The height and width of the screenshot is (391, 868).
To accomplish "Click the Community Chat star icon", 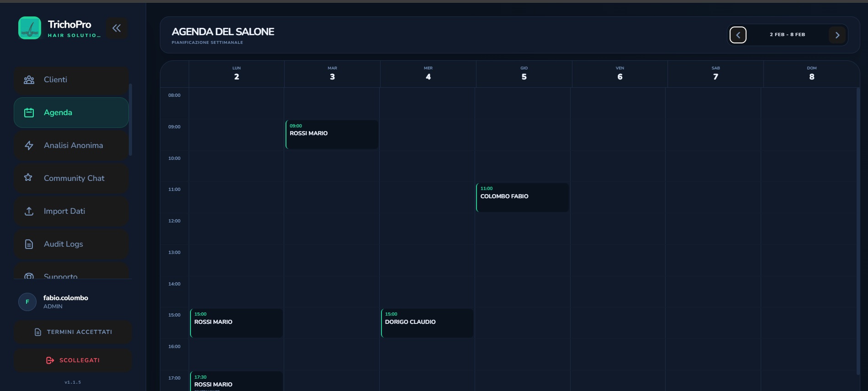I will pyautogui.click(x=28, y=177).
